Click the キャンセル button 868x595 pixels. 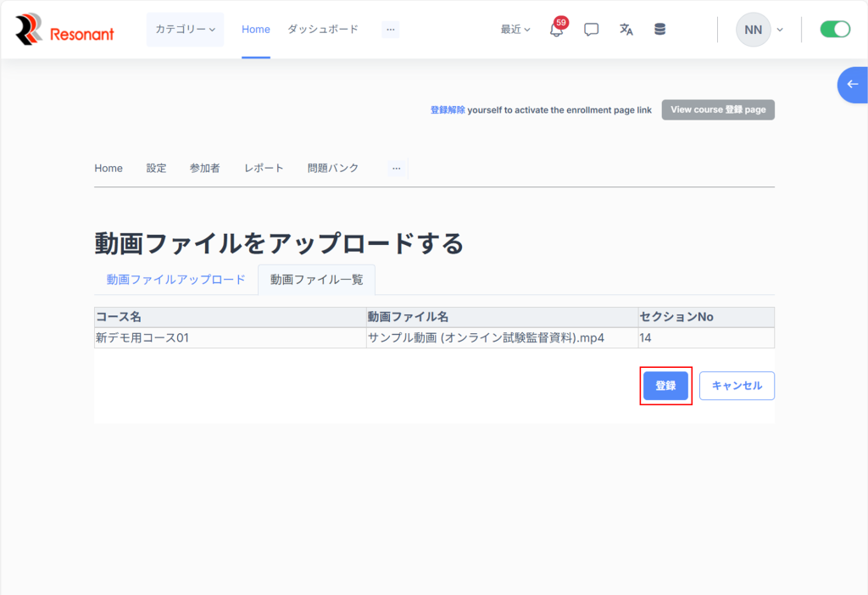(737, 386)
